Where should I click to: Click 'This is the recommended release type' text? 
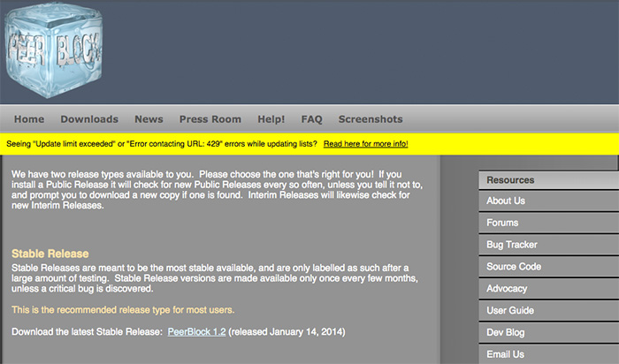123,310
